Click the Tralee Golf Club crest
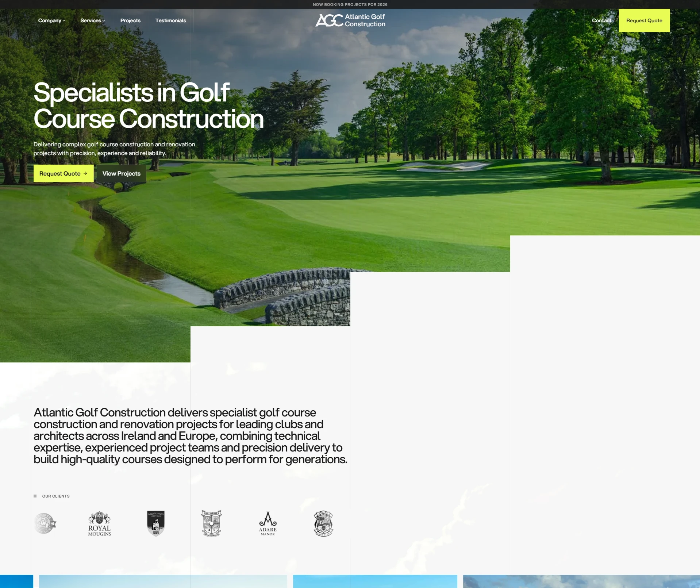This screenshot has width=700, height=588. [x=323, y=523]
